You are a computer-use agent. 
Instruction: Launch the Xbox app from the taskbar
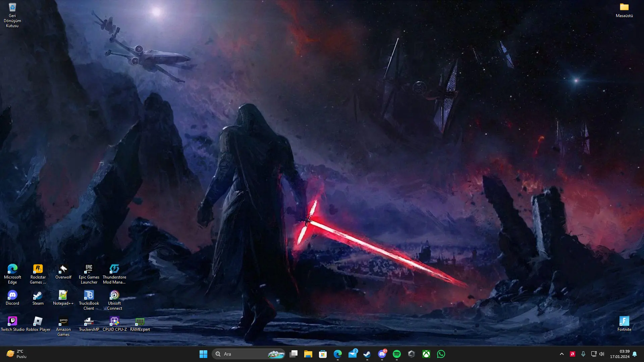point(426,354)
